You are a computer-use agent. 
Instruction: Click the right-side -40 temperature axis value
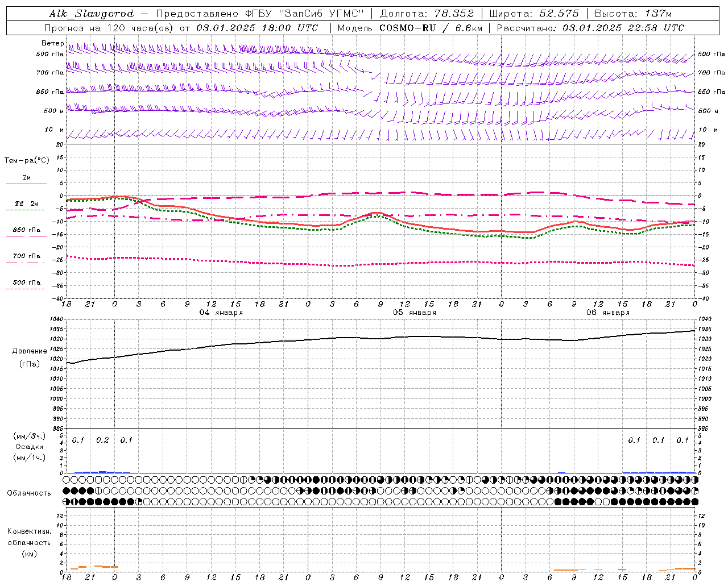[x=704, y=298]
